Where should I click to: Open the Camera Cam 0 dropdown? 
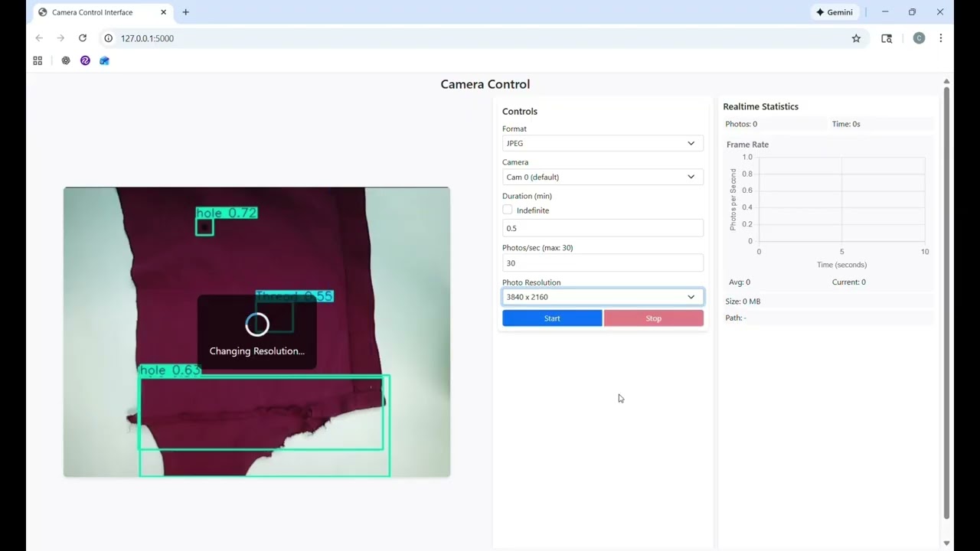pyautogui.click(x=603, y=177)
